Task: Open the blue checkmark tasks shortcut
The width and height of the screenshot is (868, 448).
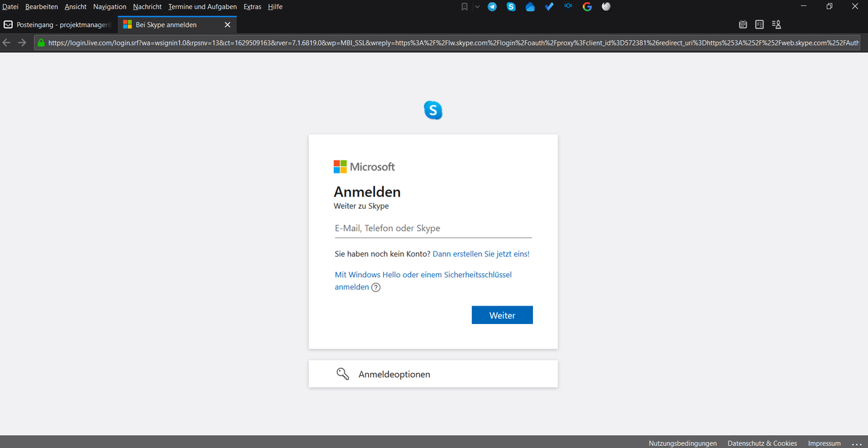Action: [549, 7]
